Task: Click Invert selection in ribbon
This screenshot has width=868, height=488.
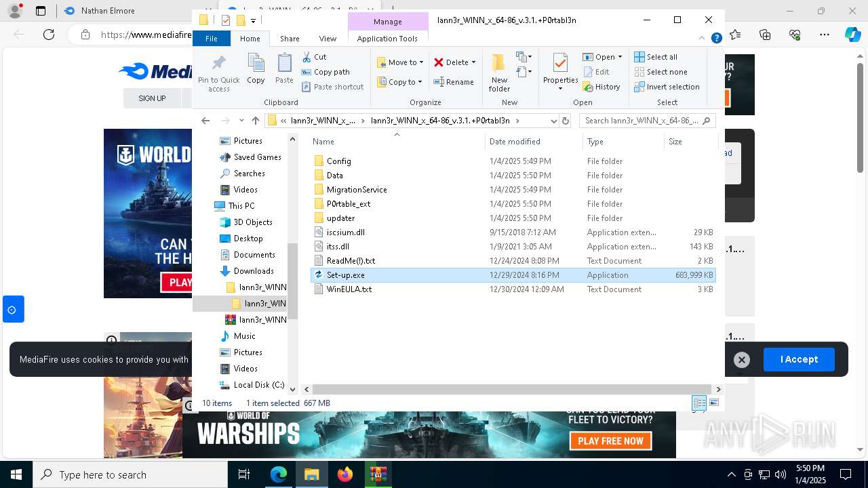Action: click(x=667, y=87)
